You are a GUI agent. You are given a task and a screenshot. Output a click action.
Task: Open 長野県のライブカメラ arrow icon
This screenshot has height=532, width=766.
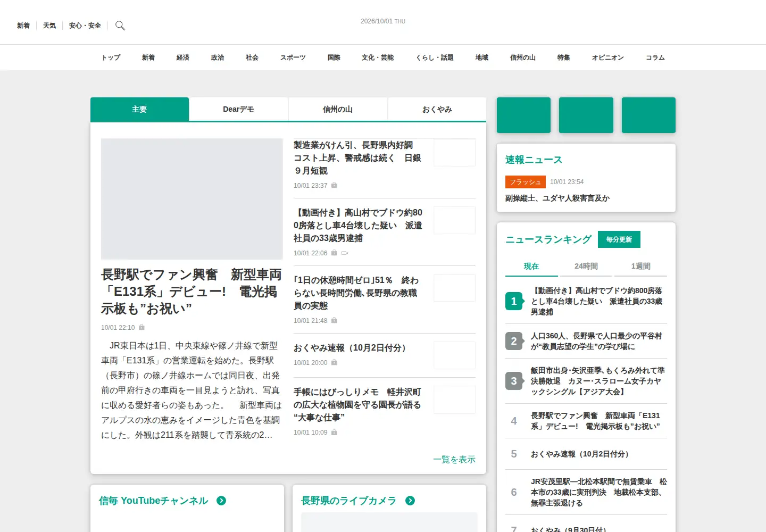click(x=410, y=501)
